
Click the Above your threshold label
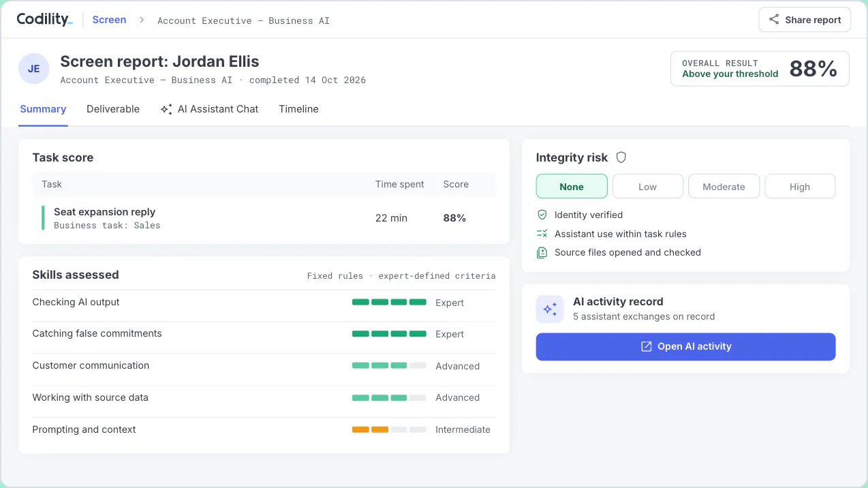pyautogui.click(x=730, y=74)
